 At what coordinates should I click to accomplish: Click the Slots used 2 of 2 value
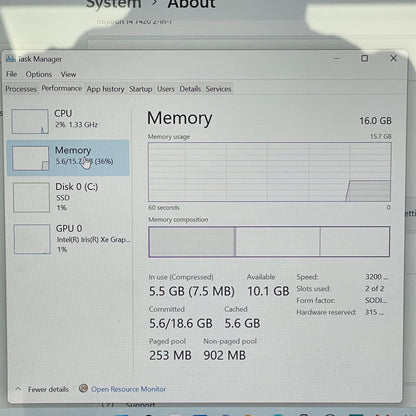click(374, 288)
